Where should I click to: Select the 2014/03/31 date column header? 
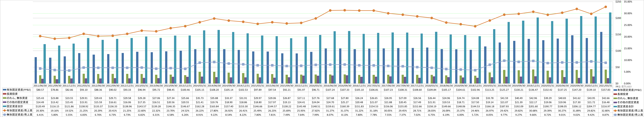click(200, 86)
